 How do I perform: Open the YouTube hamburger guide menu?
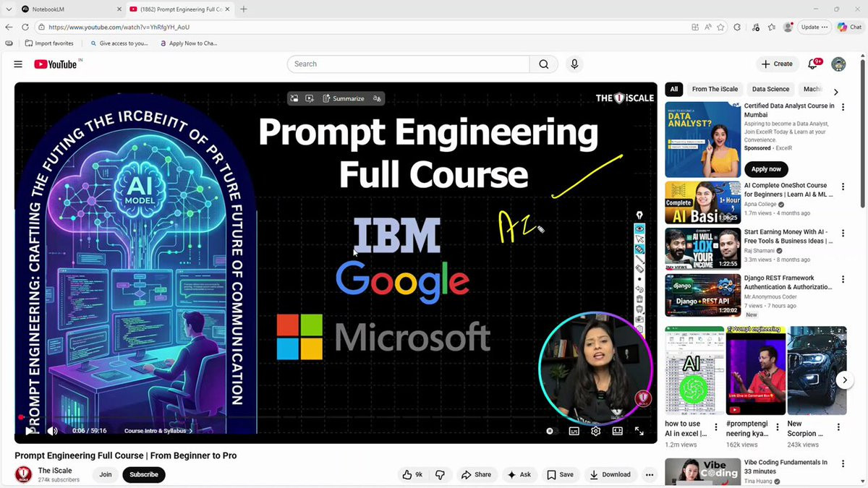(x=18, y=64)
